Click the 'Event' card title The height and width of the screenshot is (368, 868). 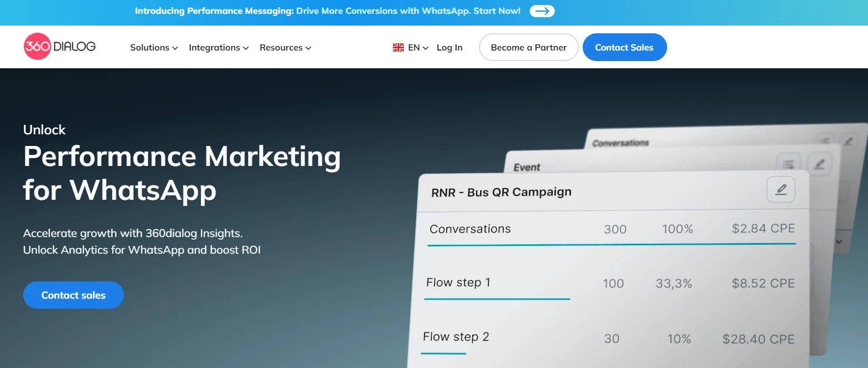pyautogui.click(x=527, y=167)
